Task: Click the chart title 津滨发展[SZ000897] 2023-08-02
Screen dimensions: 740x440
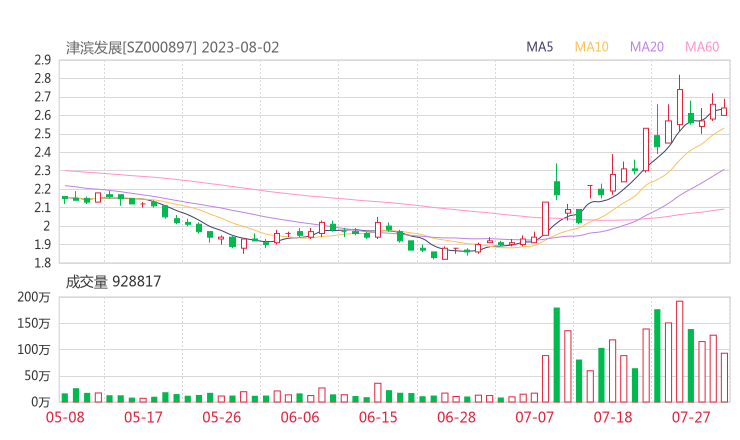Action: click(172, 48)
